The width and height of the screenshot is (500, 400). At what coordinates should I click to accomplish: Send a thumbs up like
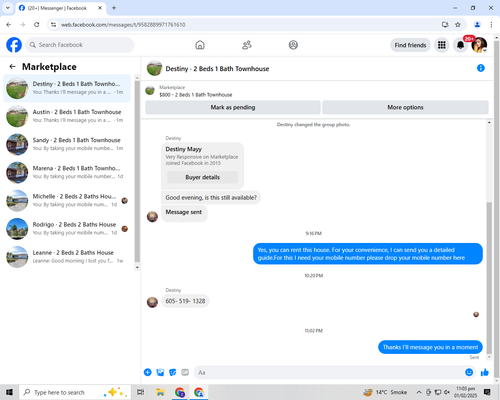[x=485, y=372]
